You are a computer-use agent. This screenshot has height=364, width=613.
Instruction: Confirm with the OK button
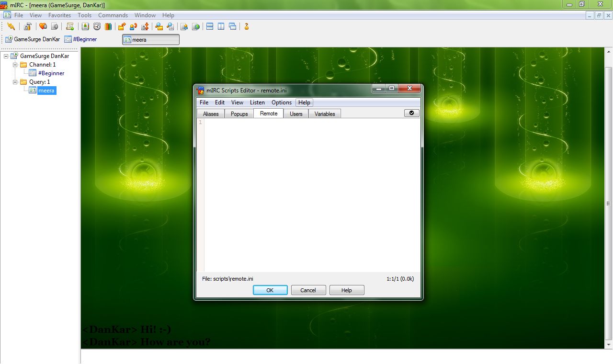point(270,290)
